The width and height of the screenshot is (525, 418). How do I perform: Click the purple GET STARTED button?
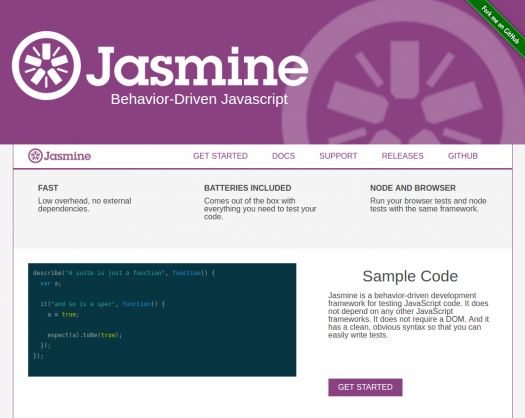pyautogui.click(x=365, y=387)
